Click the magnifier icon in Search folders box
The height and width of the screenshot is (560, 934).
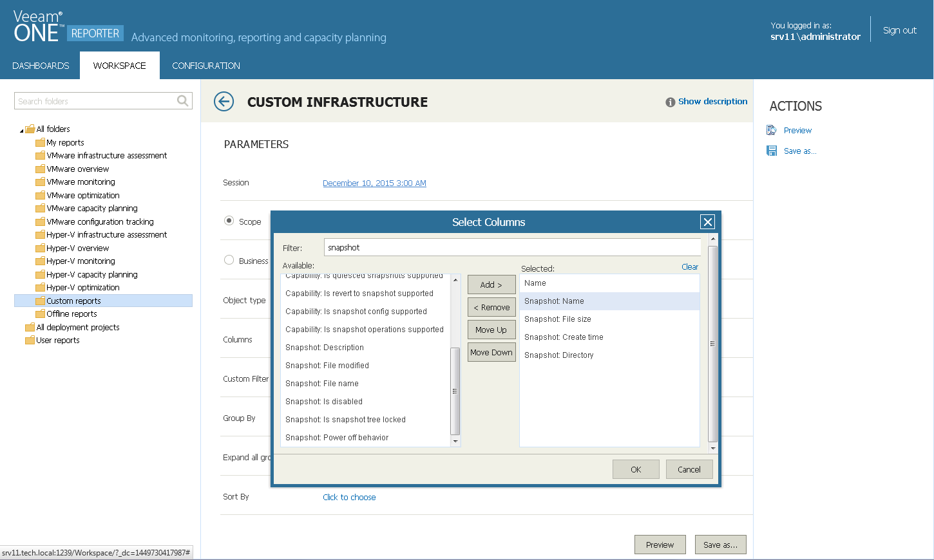pyautogui.click(x=182, y=101)
